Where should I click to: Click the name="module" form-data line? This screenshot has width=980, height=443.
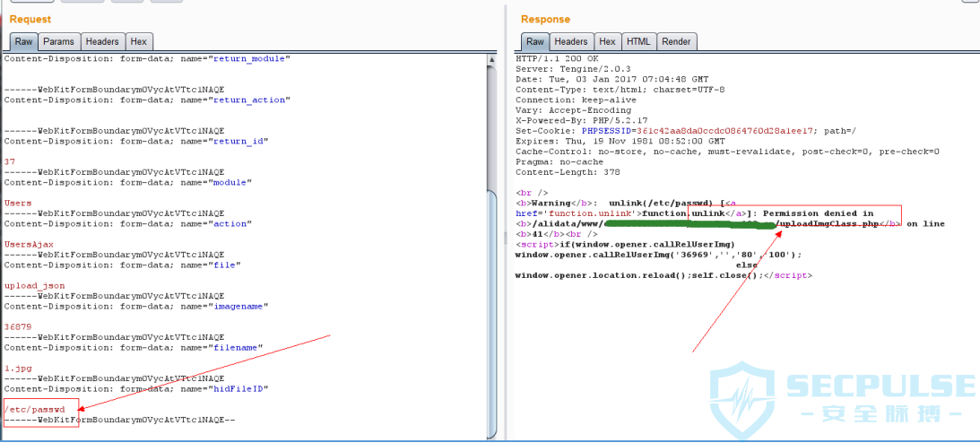pos(128,182)
